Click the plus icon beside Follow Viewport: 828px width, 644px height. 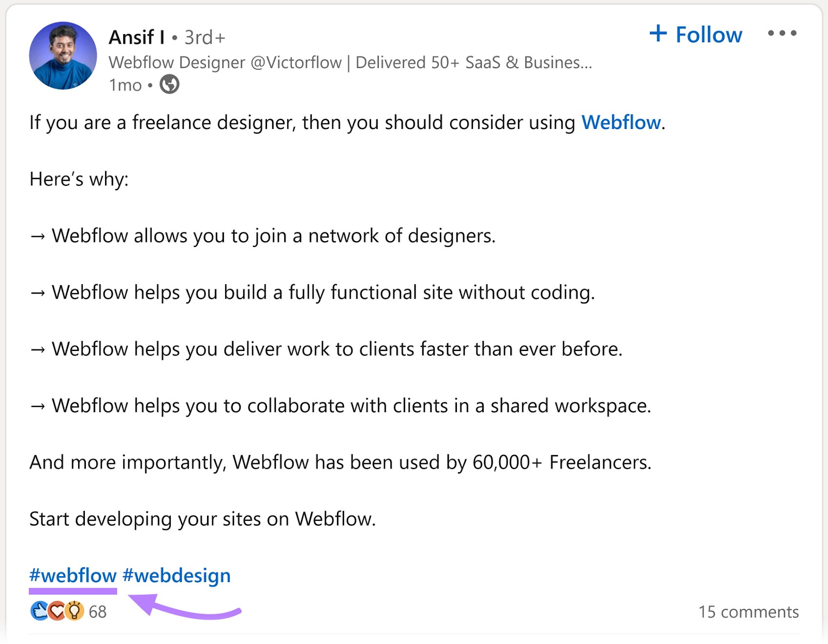tap(659, 34)
